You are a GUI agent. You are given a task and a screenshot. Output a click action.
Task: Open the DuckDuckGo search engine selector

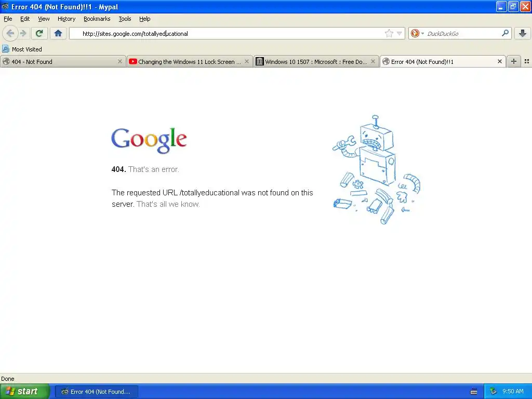[417, 33]
